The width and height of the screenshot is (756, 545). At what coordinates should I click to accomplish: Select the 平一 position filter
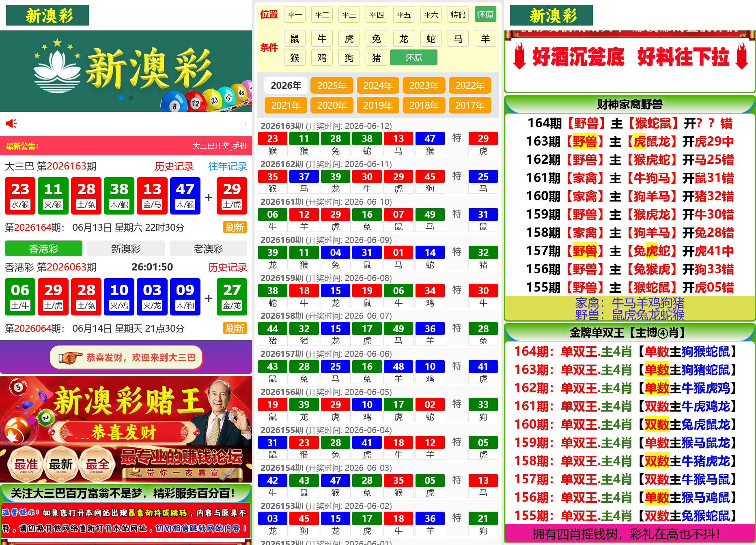coord(295,15)
